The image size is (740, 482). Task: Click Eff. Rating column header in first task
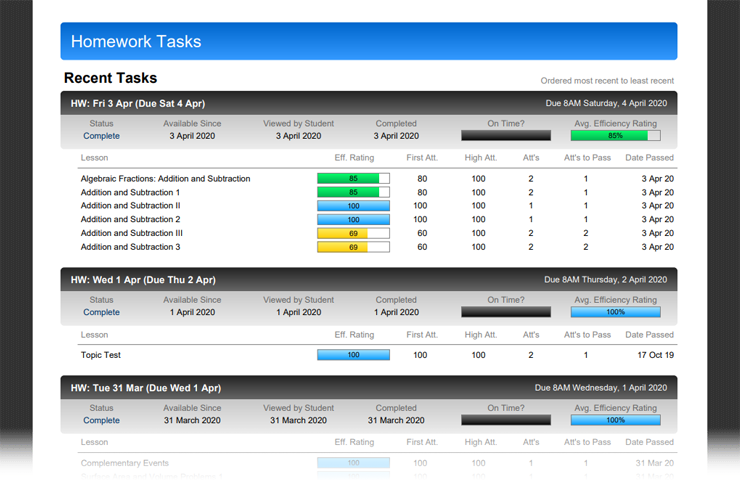[x=354, y=158]
